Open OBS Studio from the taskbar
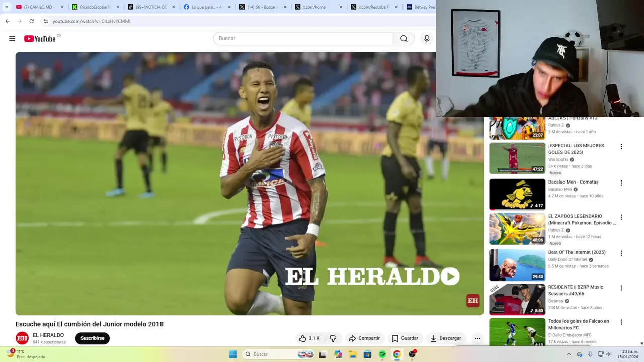 [x=412, y=354]
